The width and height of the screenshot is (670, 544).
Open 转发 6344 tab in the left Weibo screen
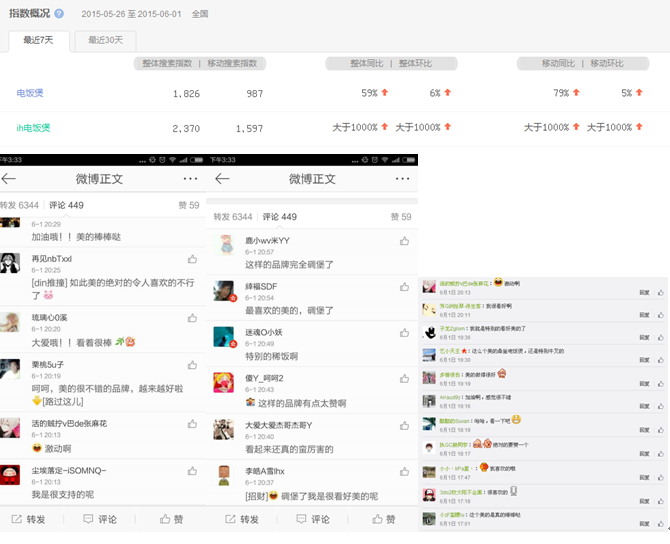click(19, 205)
